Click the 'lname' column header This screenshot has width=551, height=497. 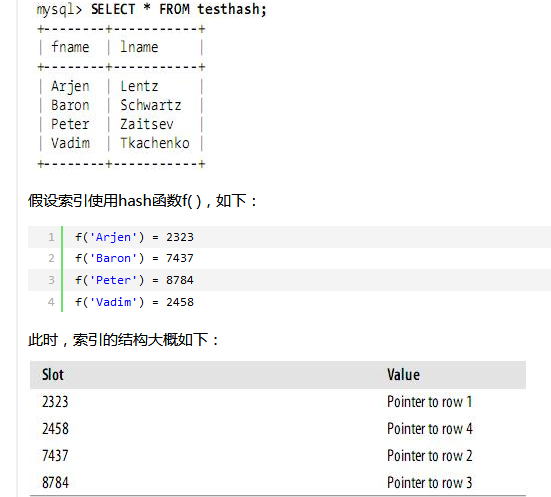click(x=139, y=47)
